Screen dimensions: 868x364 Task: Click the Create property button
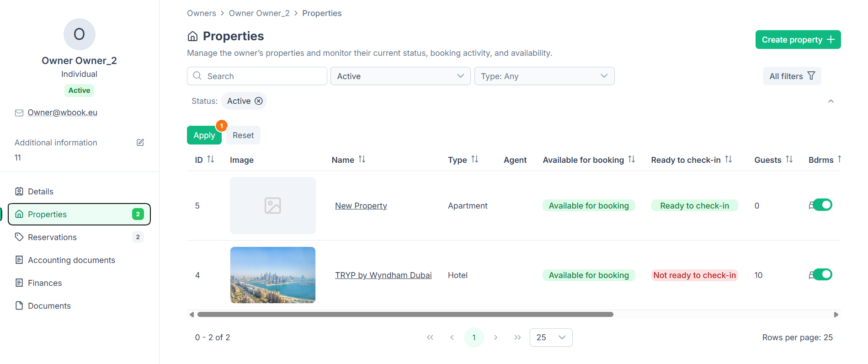point(798,40)
